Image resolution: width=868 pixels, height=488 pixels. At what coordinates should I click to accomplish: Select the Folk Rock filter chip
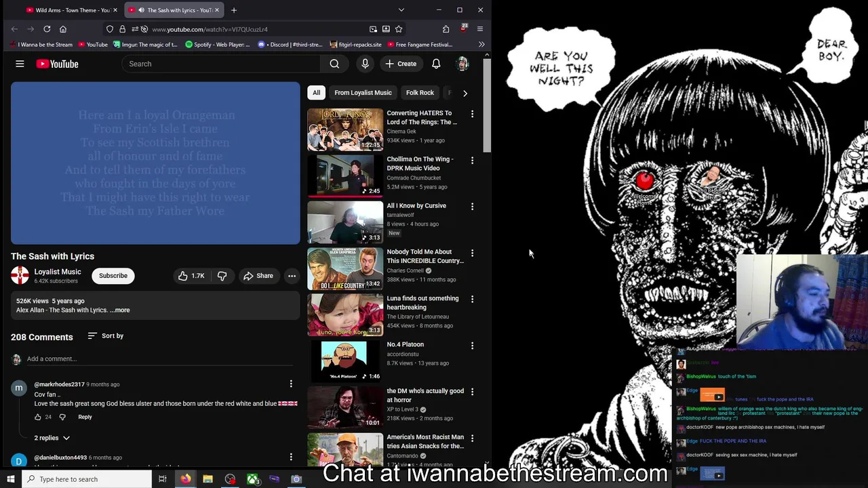[x=420, y=93]
